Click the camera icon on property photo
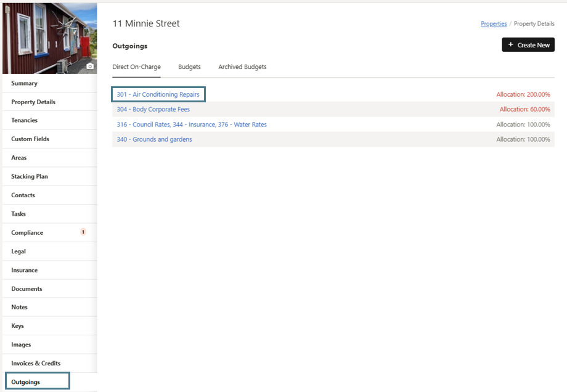Viewport: 567px width, 392px height. 90,66
